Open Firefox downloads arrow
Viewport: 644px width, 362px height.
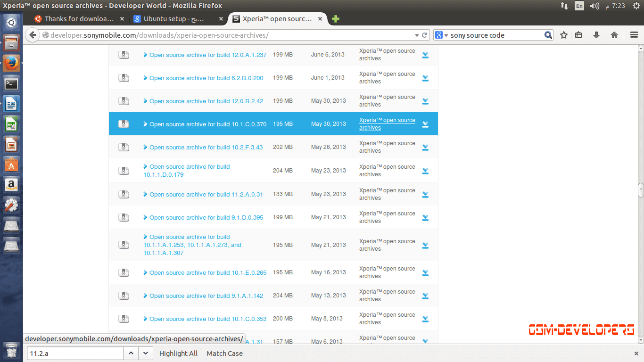596,35
